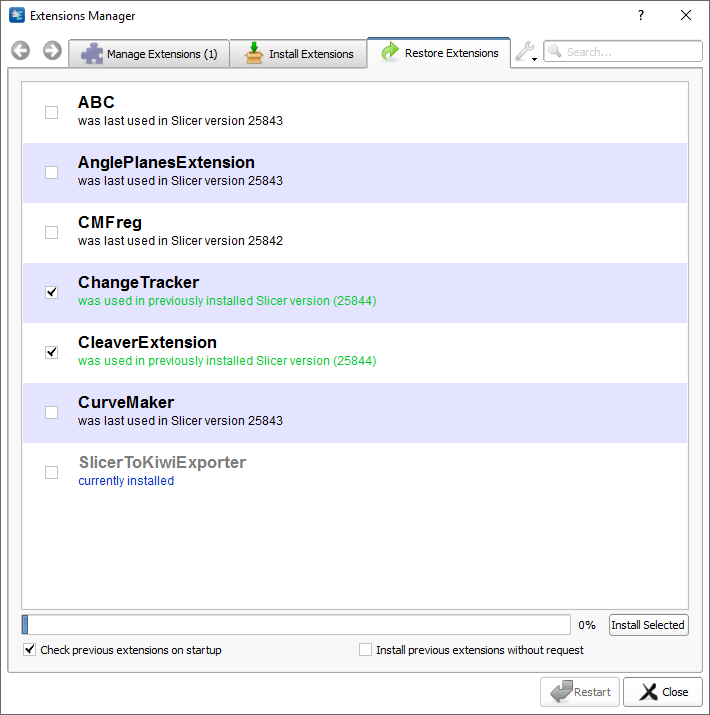Click the question mark help button

(x=640, y=16)
